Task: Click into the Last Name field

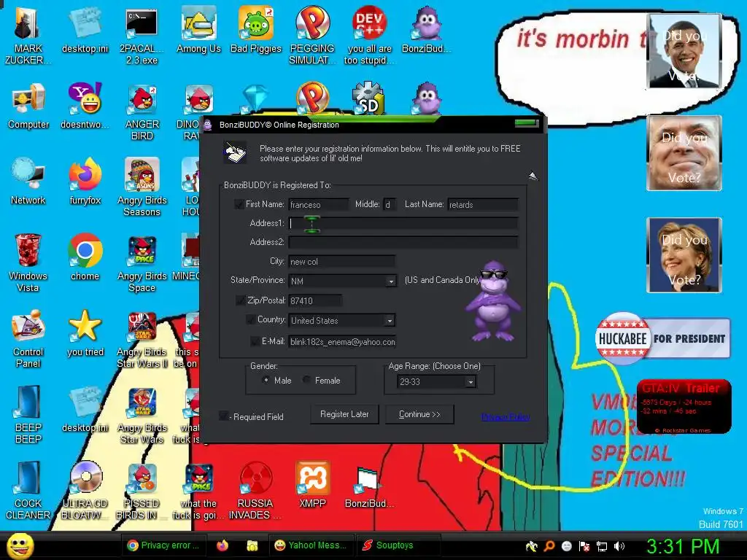Action: [483, 205]
